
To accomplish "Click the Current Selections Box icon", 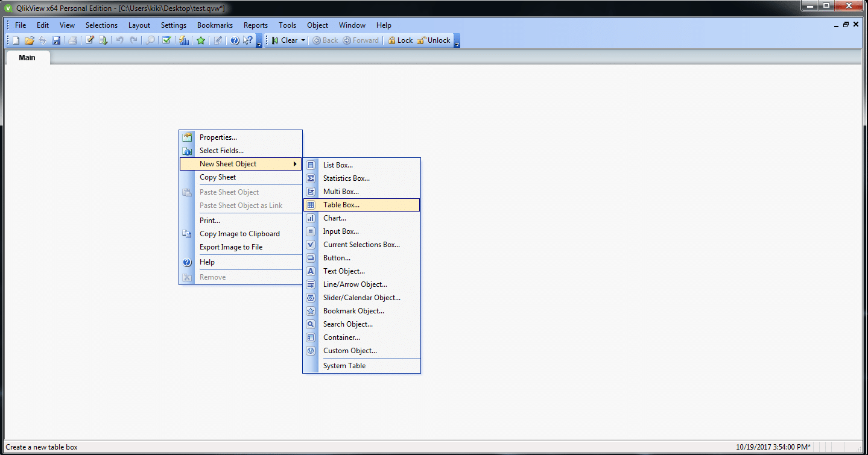I will (311, 245).
